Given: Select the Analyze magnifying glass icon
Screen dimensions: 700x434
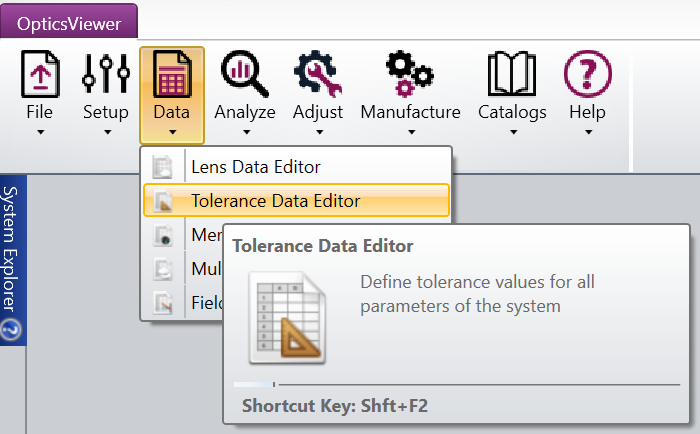Looking at the screenshot, I should (x=244, y=75).
